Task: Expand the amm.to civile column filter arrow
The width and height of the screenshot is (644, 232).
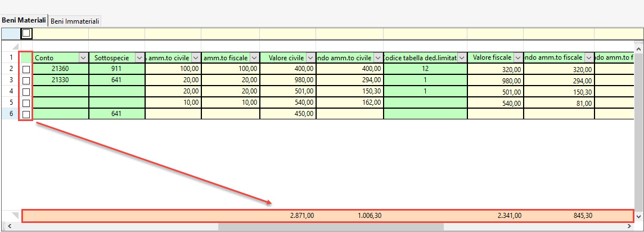Action: click(x=196, y=58)
